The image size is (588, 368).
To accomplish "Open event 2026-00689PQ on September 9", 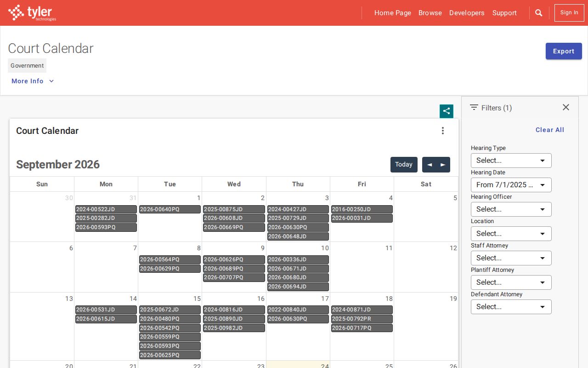I will (234, 269).
